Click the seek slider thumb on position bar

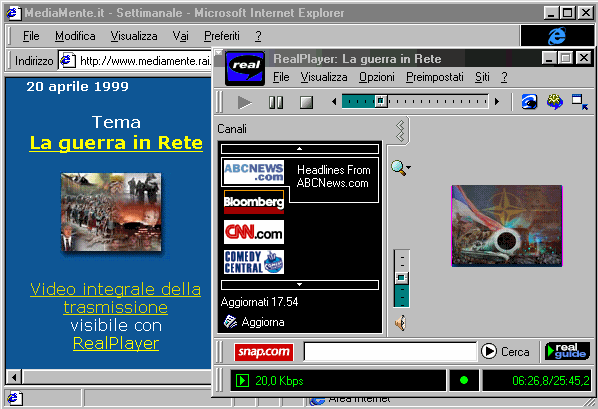381,101
